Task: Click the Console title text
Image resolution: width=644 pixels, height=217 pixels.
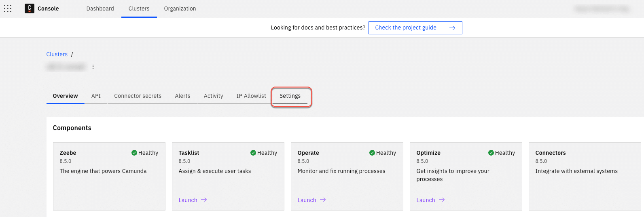Action: click(x=48, y=8)
